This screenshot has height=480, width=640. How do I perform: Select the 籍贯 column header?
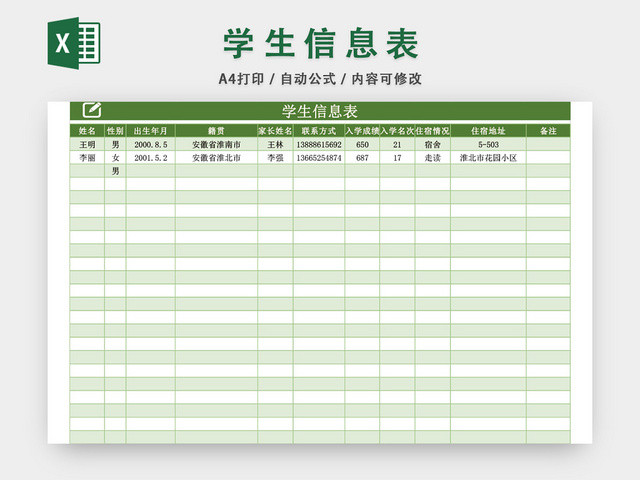coord(216,131)
